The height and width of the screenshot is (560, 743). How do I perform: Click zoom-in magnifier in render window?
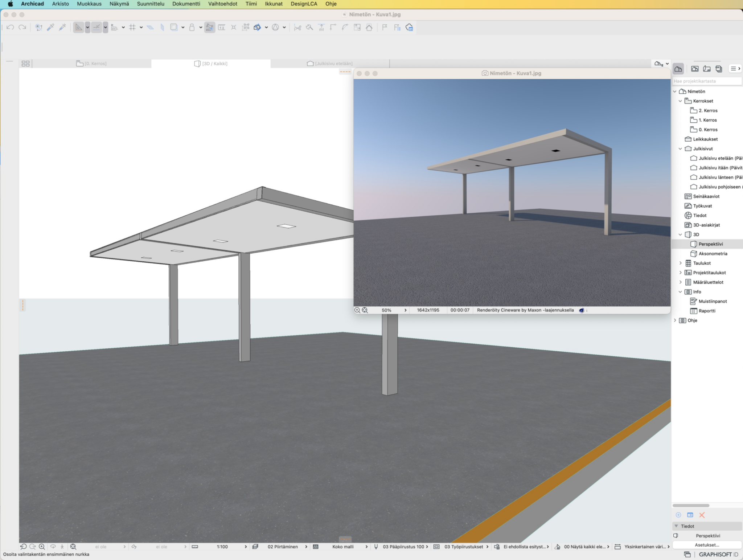tap(357, 310)
